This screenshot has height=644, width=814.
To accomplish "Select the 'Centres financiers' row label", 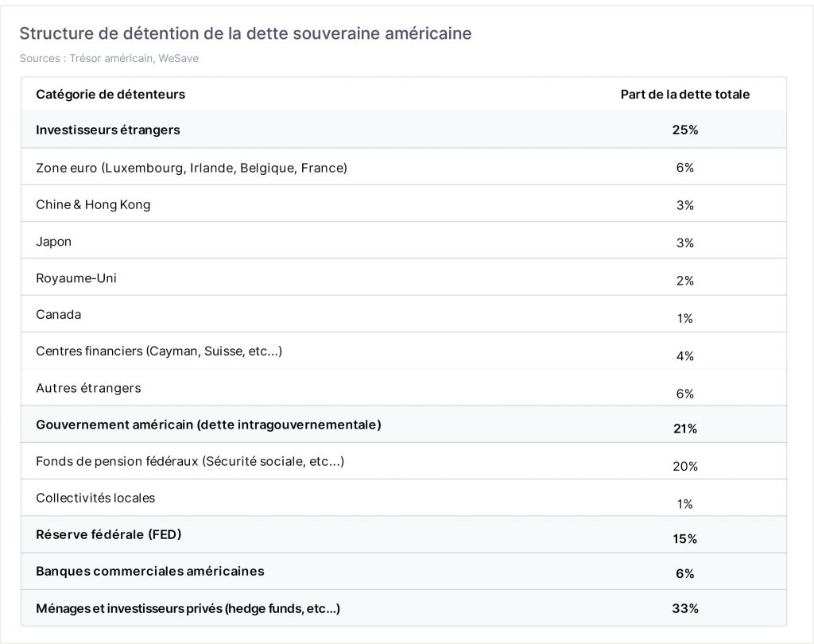I will pyautogui.click(x=159, y=351).
